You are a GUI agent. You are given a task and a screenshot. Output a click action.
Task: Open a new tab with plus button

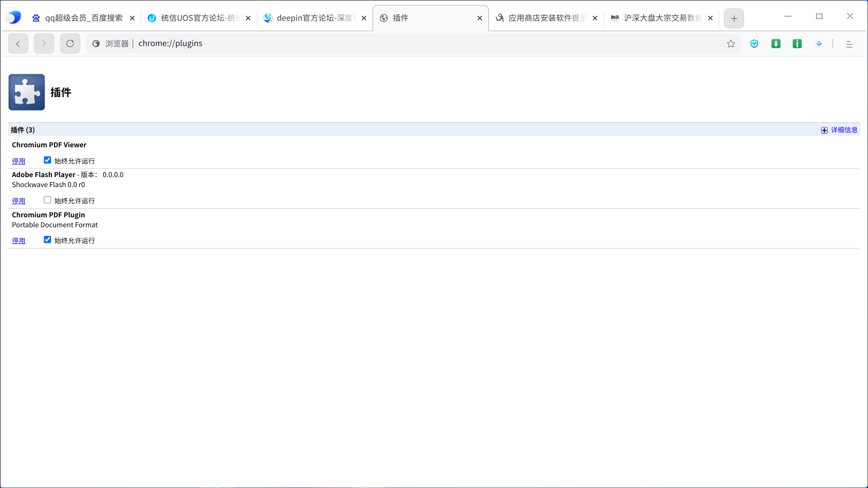(x=734, y=19)
